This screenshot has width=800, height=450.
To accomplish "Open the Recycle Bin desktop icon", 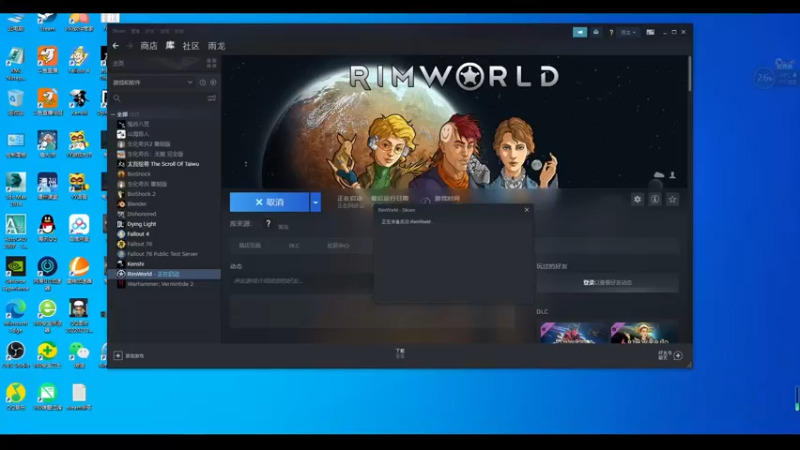I will 16,102.
